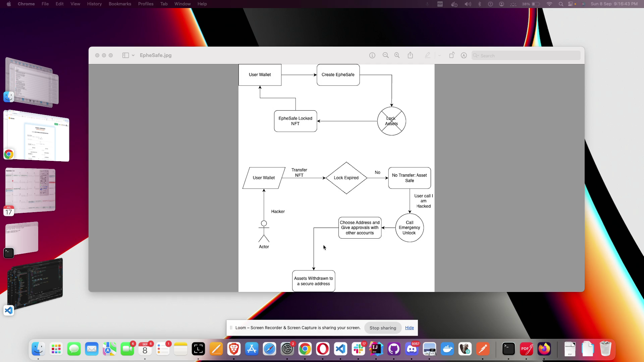Image resolution: width=644 pixels, height=362 pixels.
Task: Open IntelliJ IDEA from the Dock
Action: pos(376,349)
